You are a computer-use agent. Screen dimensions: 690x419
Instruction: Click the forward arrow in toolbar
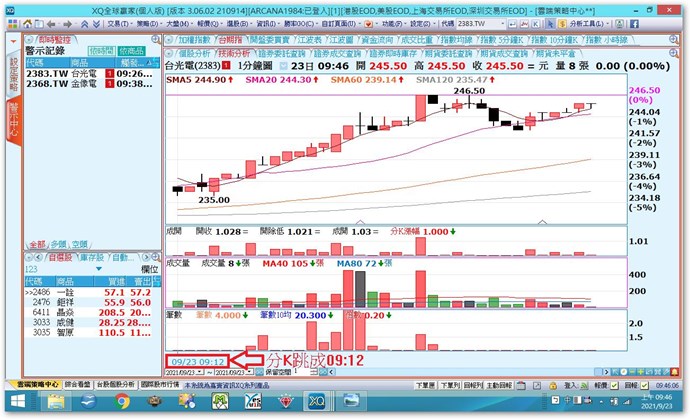tap(67, 24)
